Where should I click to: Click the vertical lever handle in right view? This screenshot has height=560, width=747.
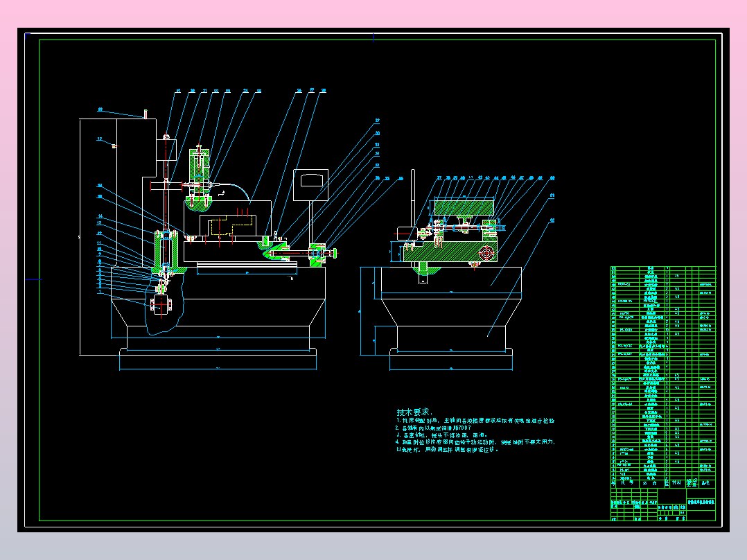tap(413, 199)
